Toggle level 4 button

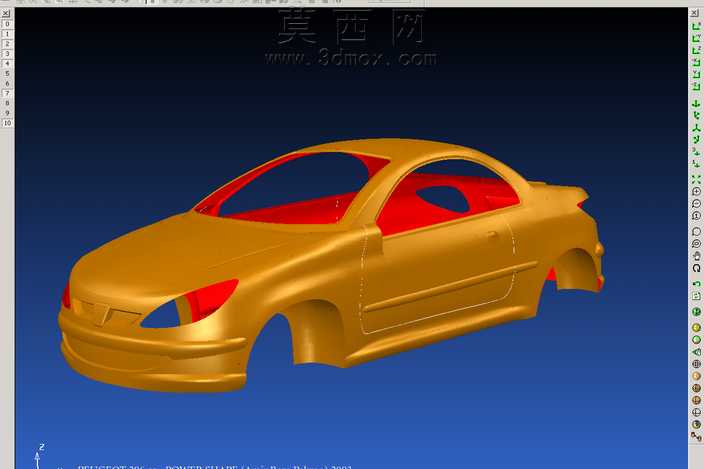coord(7,64)
